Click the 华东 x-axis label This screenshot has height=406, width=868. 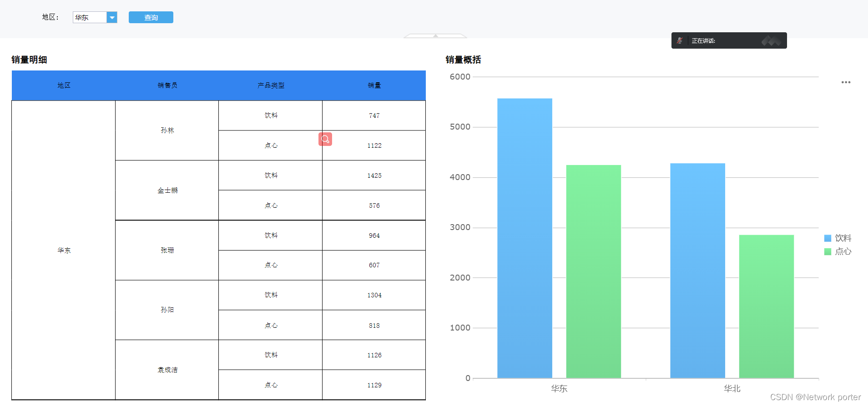pos(559,389)
